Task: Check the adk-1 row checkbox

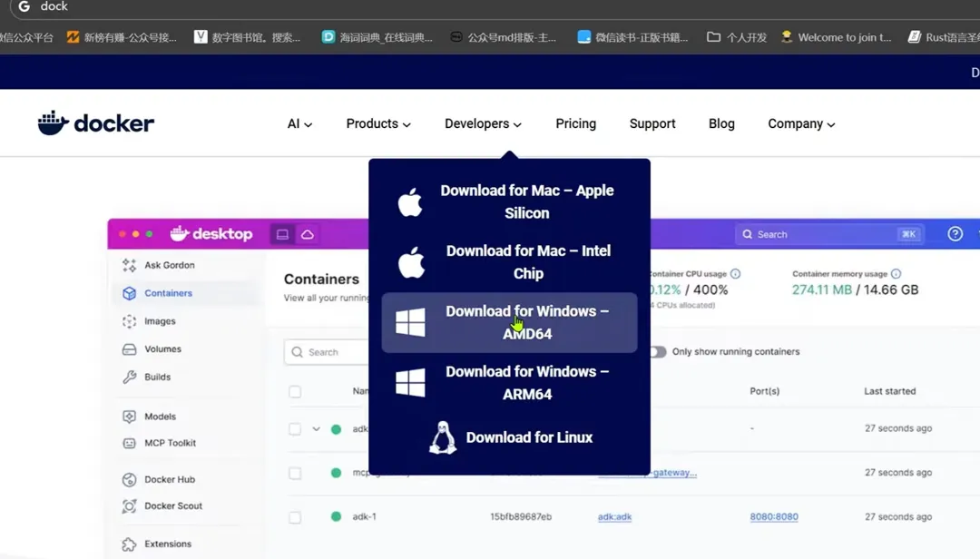Action: pyautogui.click(x=295, y=517)
